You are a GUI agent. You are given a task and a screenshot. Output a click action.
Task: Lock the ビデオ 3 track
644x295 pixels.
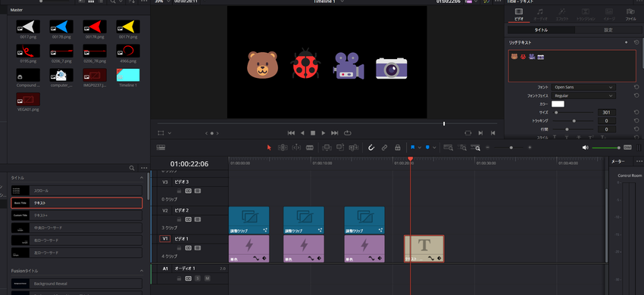[x=179, y=191]
